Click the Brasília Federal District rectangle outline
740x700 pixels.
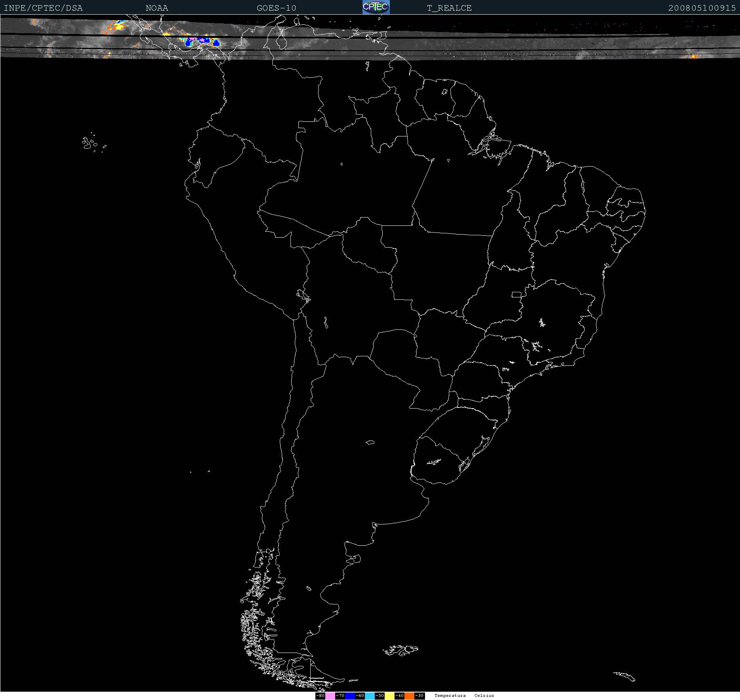tap(516, 294)
